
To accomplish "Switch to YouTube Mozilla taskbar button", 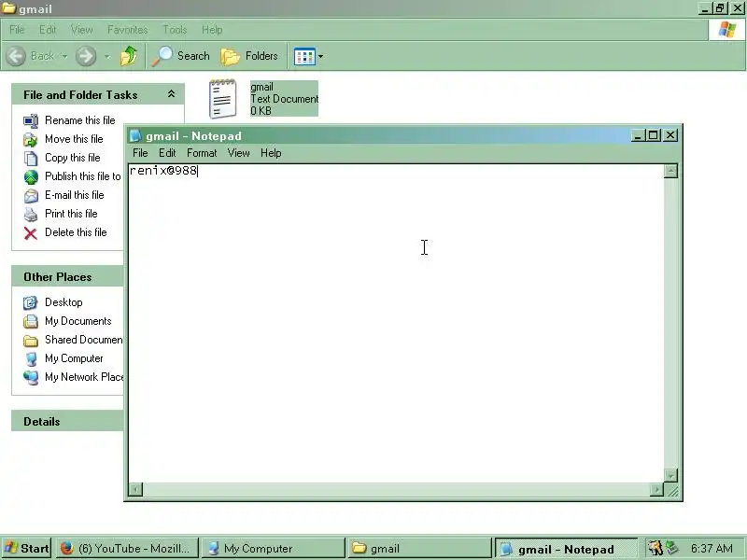I will tap(126, 549).
